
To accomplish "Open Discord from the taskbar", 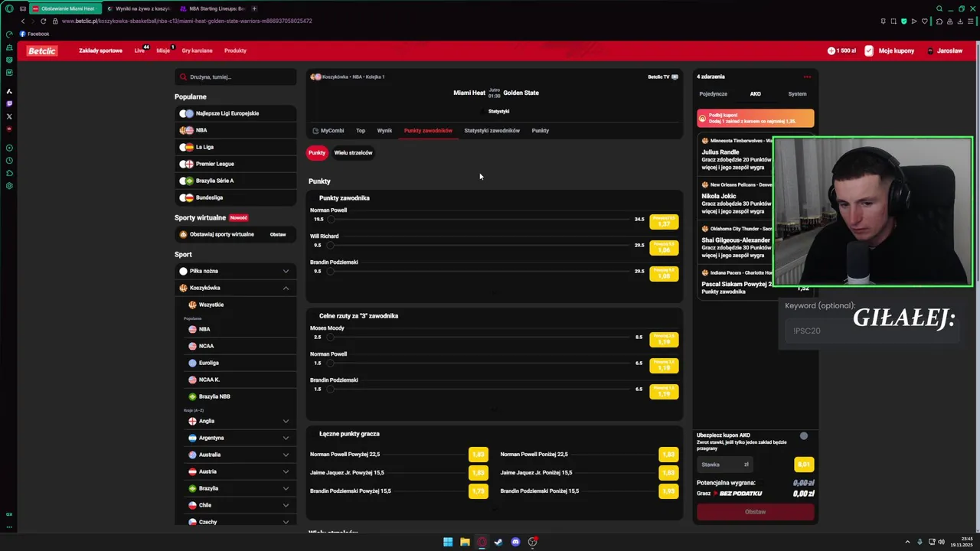I will (x=515, y=542).
